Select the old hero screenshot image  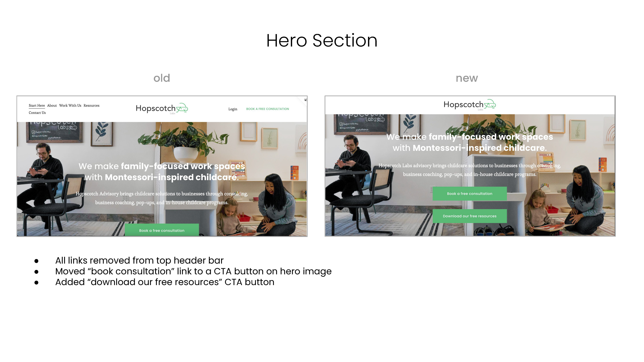pyautogui.click(x=162, y=166)
